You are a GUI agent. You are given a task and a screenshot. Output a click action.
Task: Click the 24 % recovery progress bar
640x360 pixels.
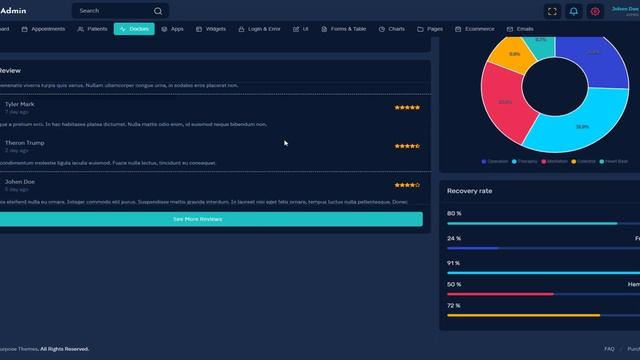coord(543,248)
